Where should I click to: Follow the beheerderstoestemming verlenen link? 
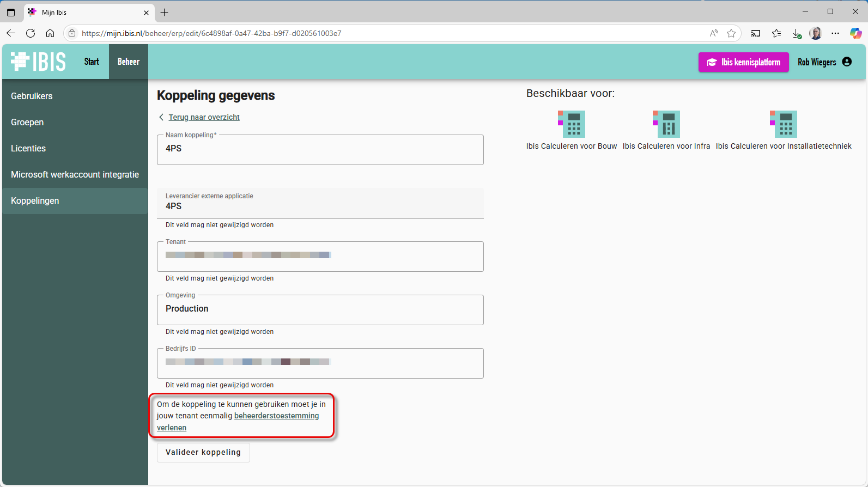coord(276,416)
